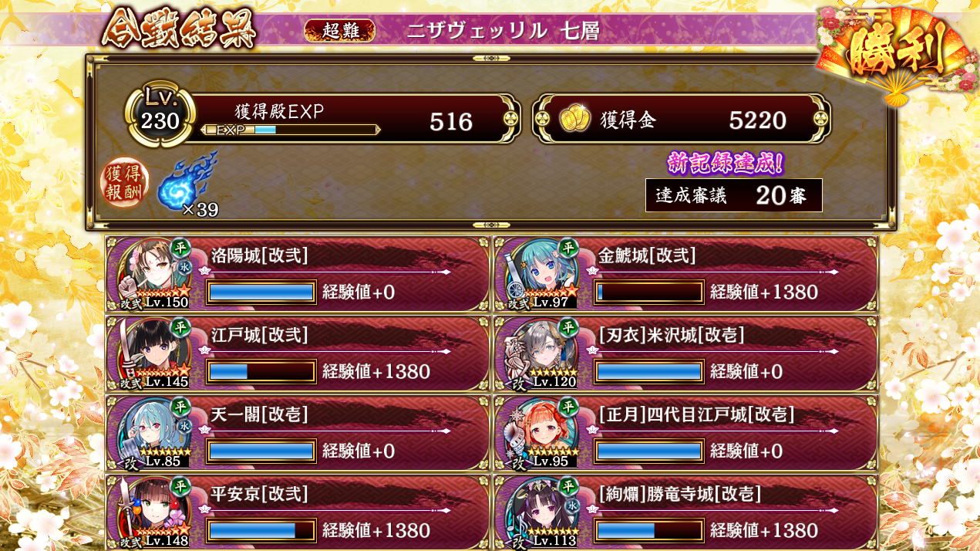Click the red 獲得報酬 seal icon
Image resolution: width=980 pixels, height=551 pixels.
125,184
